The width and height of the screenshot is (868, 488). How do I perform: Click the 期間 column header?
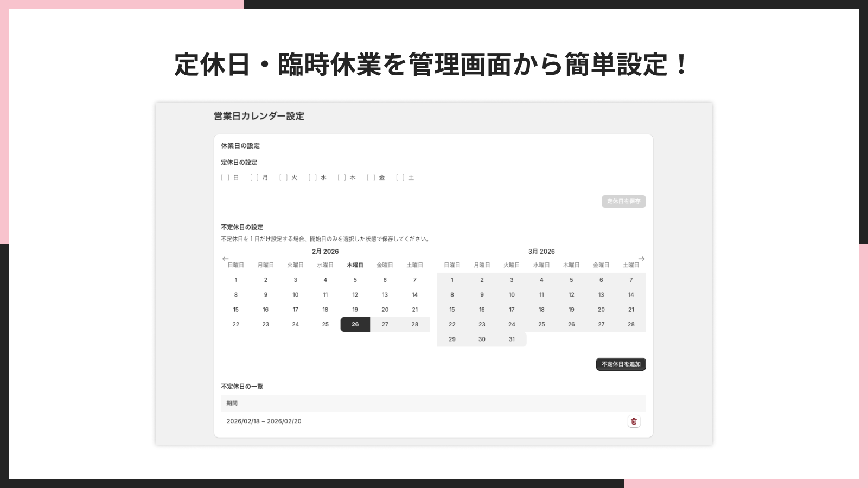point(232,403)
